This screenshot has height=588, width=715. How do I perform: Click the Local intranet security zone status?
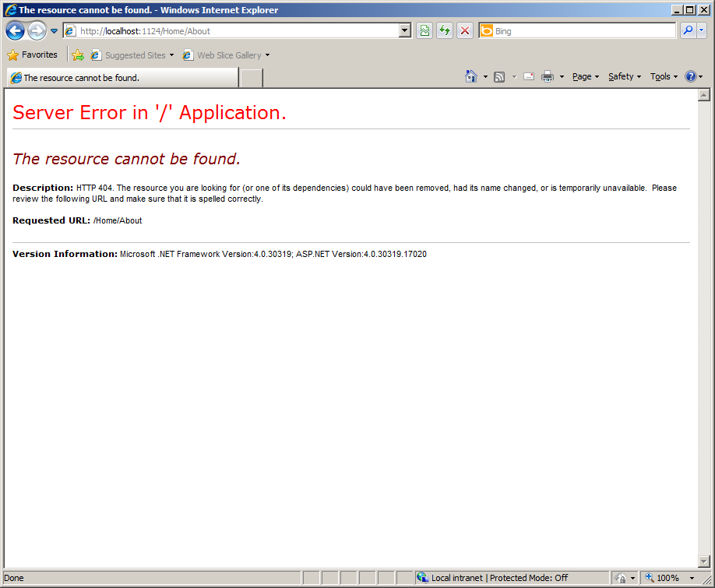point(499,578)
